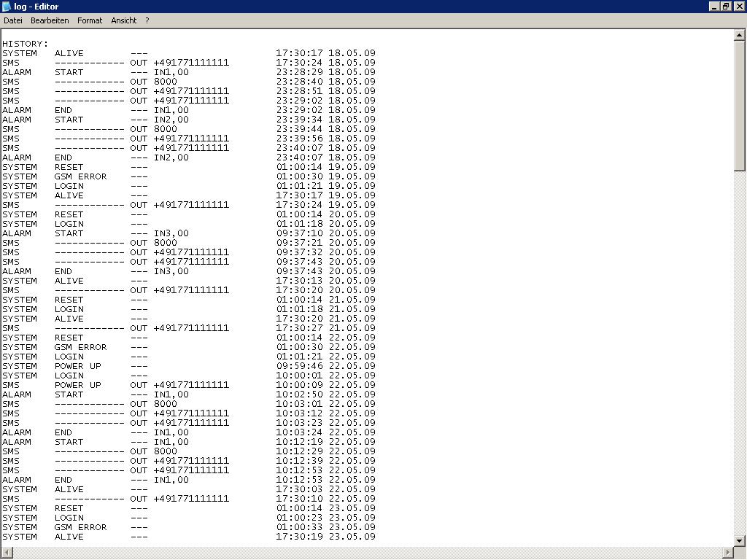Click the vertical scrollbar thumb

click(740, 106)
